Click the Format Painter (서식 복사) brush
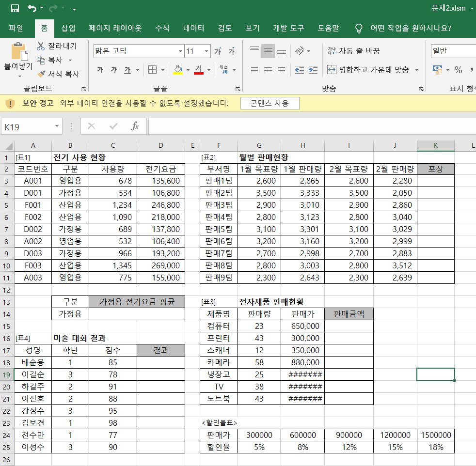The width and height of the screenshot is (476, 466). 41,74
